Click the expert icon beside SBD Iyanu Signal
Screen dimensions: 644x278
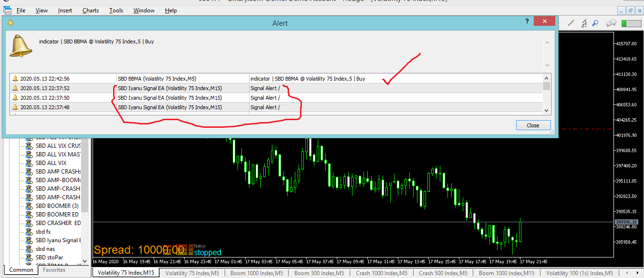tap(29, 240)
